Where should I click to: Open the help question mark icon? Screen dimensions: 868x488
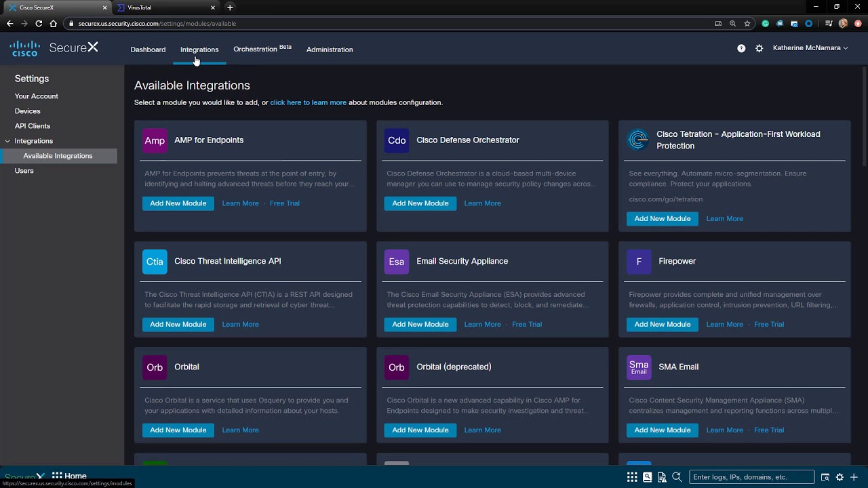coord(741,48)
